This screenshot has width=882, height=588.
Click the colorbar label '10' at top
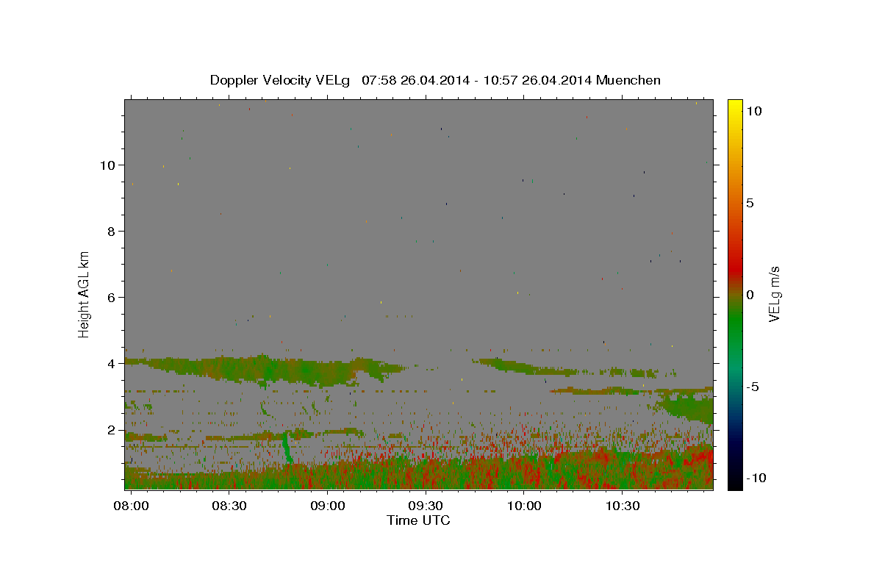(x=753, y=111)
